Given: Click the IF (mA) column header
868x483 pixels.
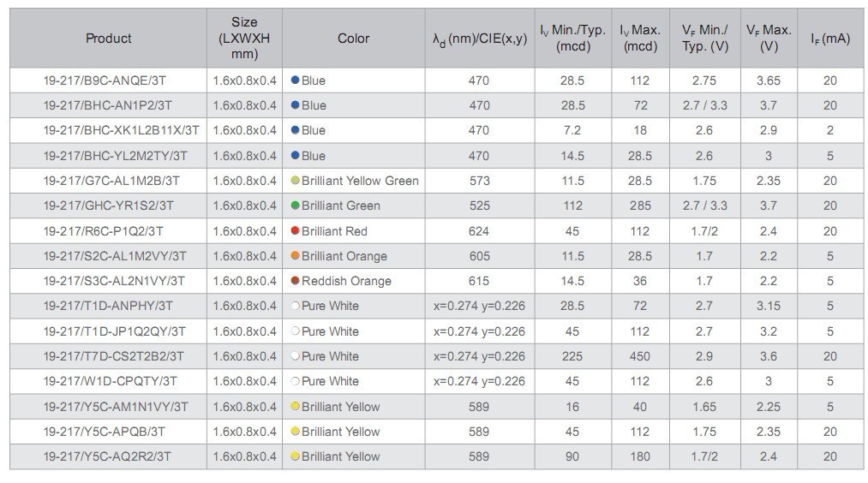Looking at the screenshot, I should (x=829, y=39).
